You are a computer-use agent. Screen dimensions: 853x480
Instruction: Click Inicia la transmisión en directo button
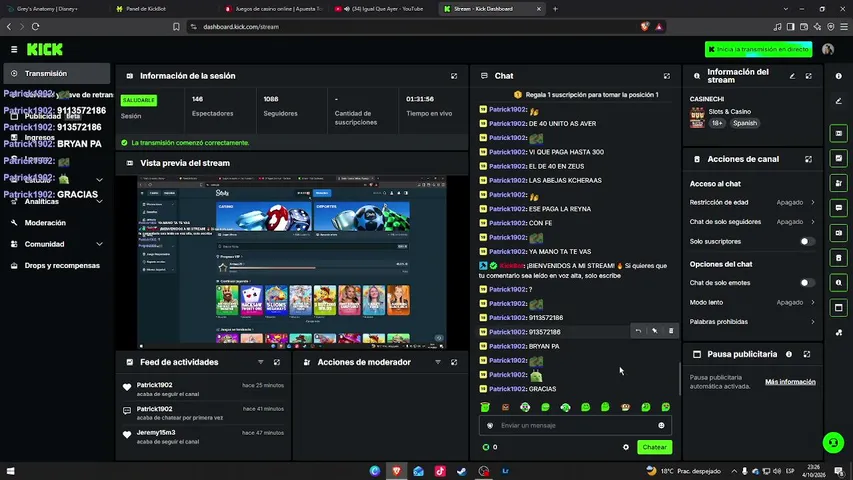tap(758, 50)
